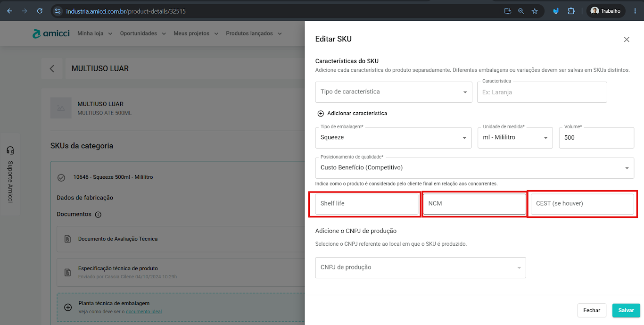Viewport: 644px width, 325px height.
Task: Open the Oportunidades menu
Action: 143,33
